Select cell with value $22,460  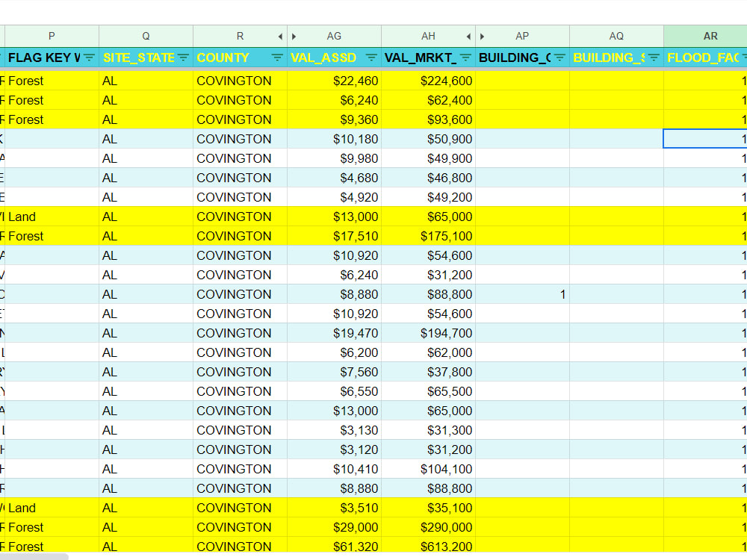tap(334, 81)
